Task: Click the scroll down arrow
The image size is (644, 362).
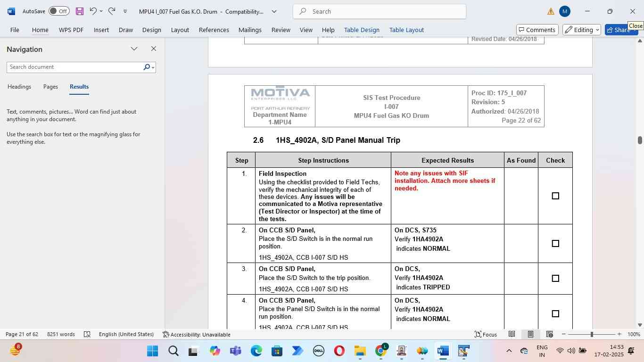Action: coord(640,325)
